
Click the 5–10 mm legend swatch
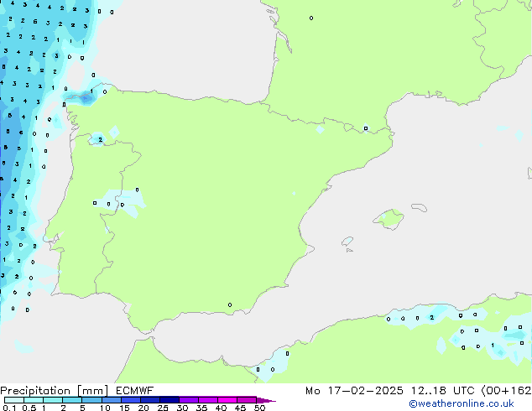click(91, 400)
